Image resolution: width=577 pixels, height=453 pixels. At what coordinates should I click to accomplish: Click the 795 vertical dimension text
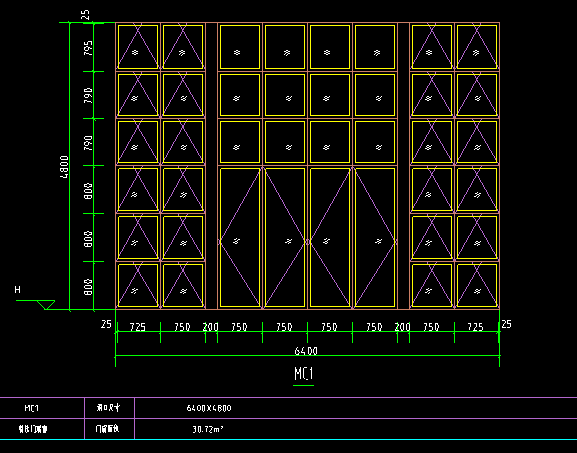[x=88, y=48]
